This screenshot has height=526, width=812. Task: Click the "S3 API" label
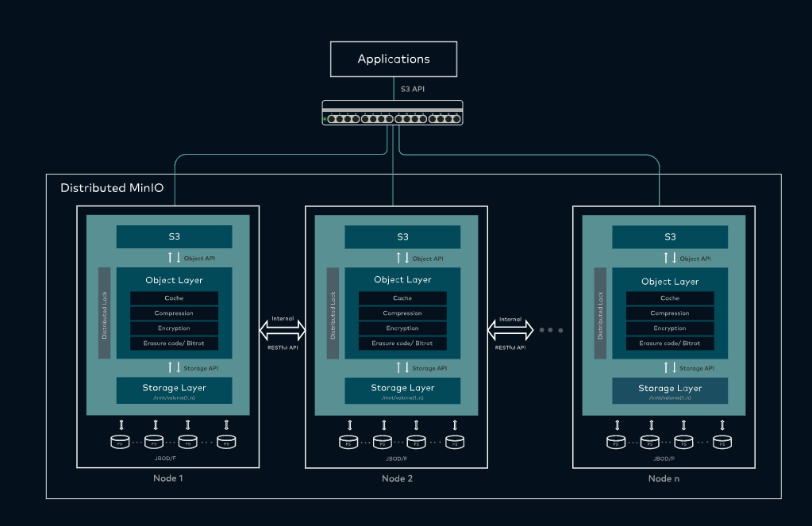tap(413, 89)
